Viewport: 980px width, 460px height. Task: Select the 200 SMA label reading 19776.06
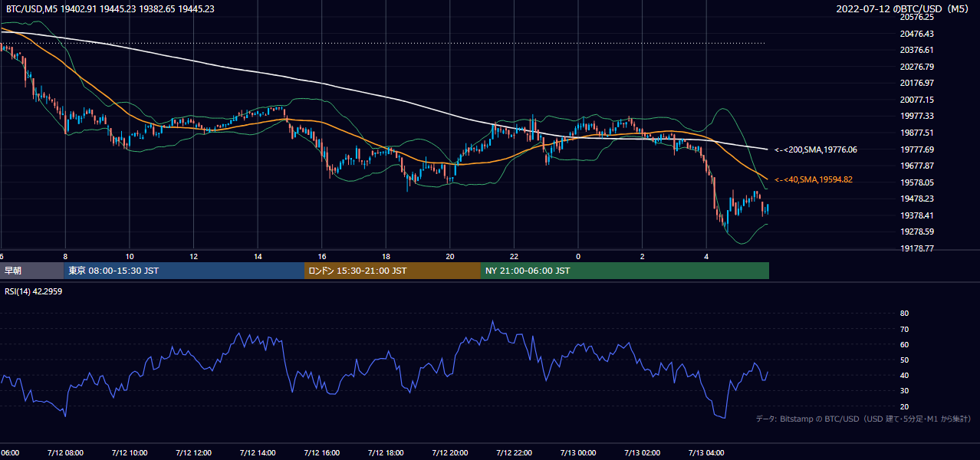pos(816,149)
